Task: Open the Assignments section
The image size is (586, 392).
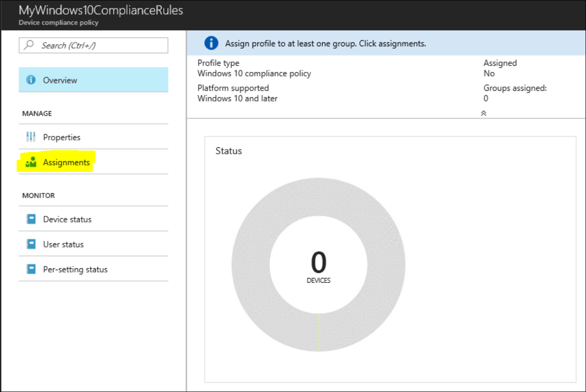Action: pyautogui.click(x=93, y=162)
